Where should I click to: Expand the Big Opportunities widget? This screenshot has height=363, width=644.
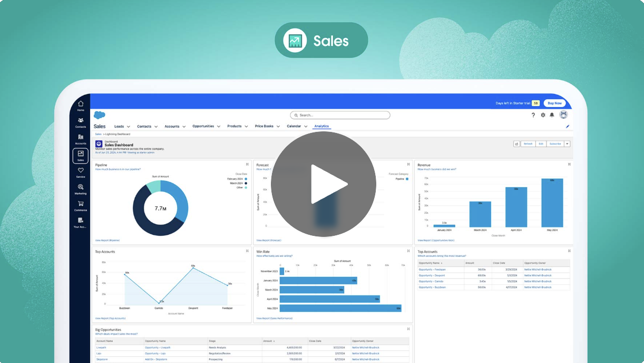click(408, 329)
